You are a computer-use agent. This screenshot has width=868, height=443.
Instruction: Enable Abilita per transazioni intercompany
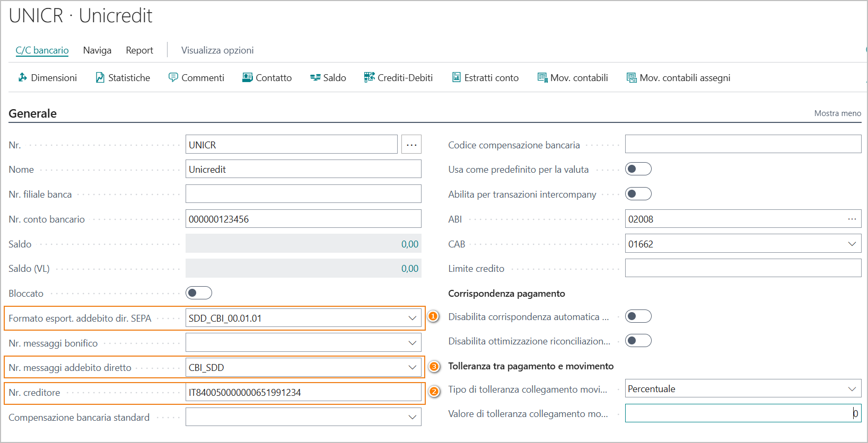(x=638, y=194)
